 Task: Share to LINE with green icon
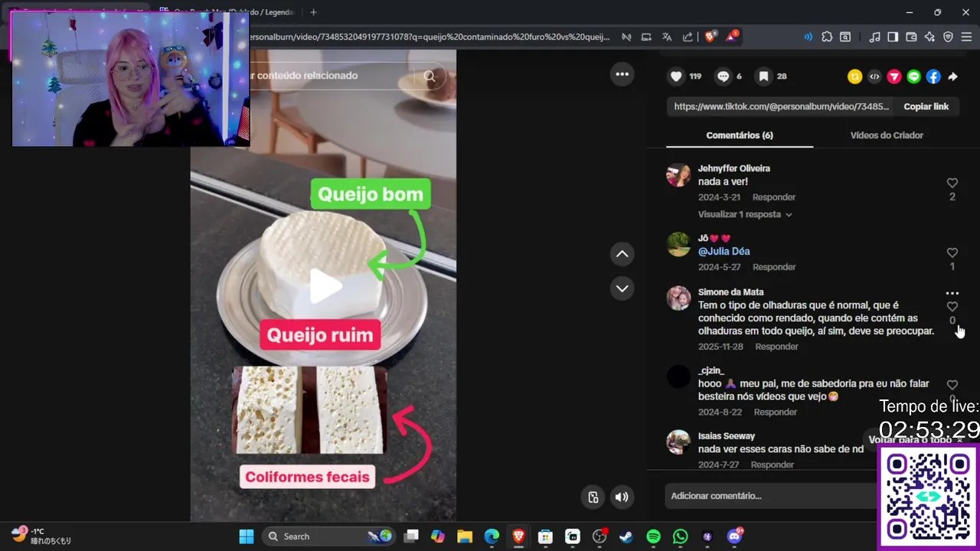tap(913, 77)
